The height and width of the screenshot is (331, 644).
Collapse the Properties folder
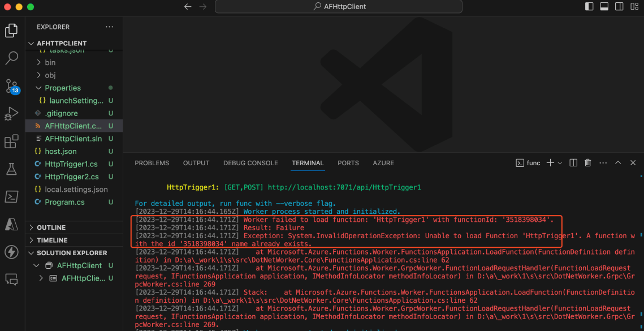[x=74, y=88]
